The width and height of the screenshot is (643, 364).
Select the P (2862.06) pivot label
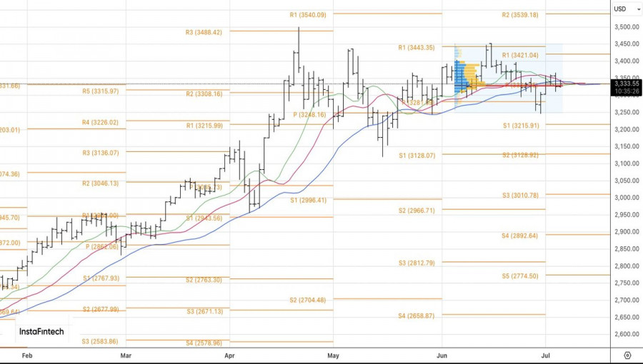[102, 247]
